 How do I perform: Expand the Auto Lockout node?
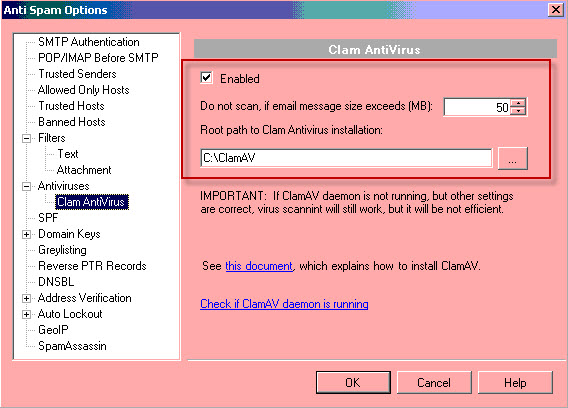coord(26,315)
